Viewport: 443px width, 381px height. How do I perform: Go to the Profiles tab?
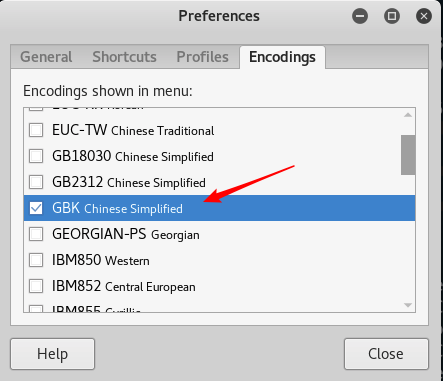tap(202, 57)
